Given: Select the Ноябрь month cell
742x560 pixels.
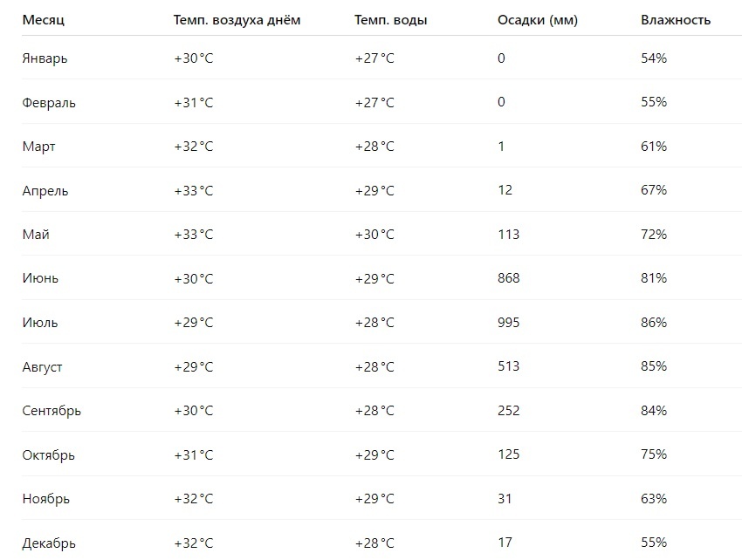Looking at the screenshot, I should click(x=46, y=499).
